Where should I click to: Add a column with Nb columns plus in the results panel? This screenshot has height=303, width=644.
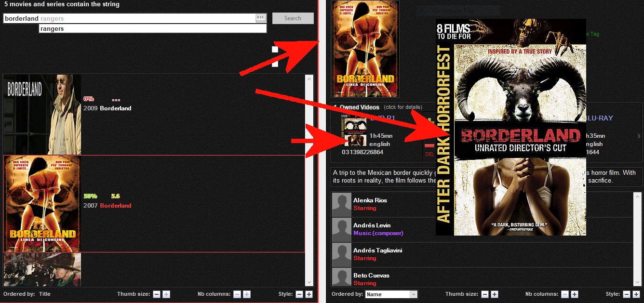[246, 294]
